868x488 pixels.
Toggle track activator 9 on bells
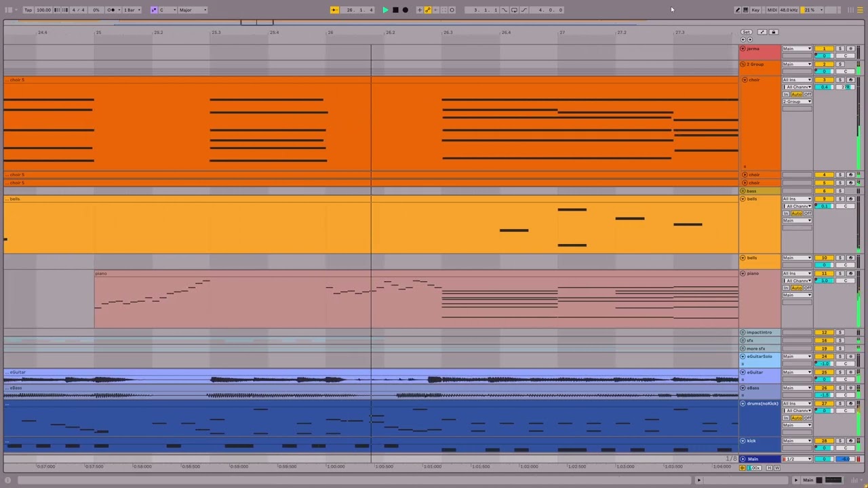point(824,199)
